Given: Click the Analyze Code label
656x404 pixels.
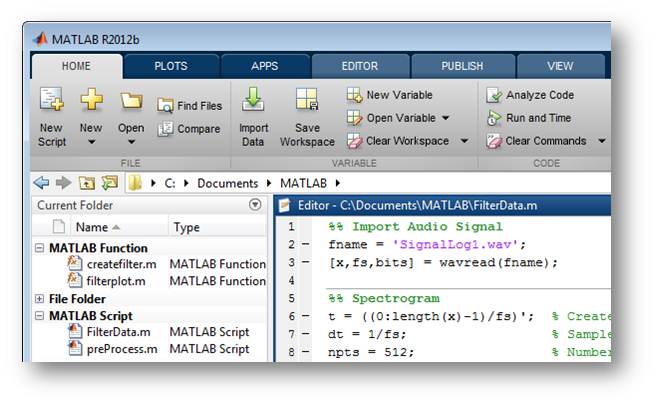Looking at the screenshot, I should tap(540, 95).
